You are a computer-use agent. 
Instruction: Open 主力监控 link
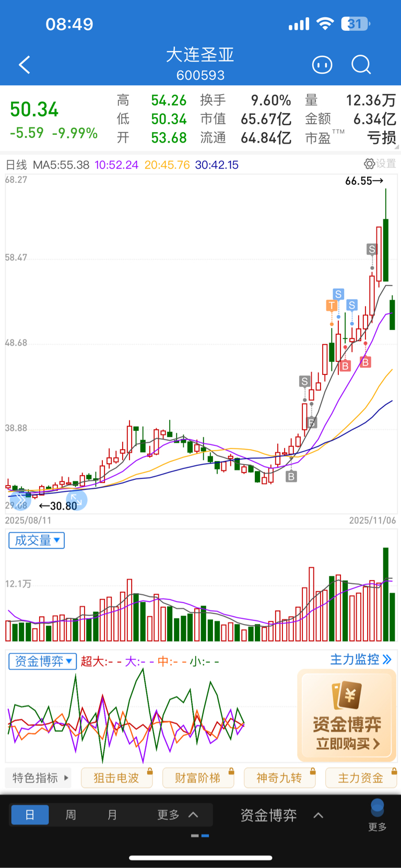[361, 660]
